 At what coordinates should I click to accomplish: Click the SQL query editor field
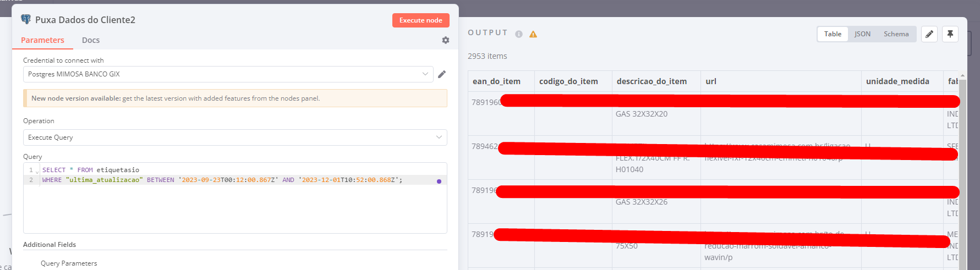235,198
